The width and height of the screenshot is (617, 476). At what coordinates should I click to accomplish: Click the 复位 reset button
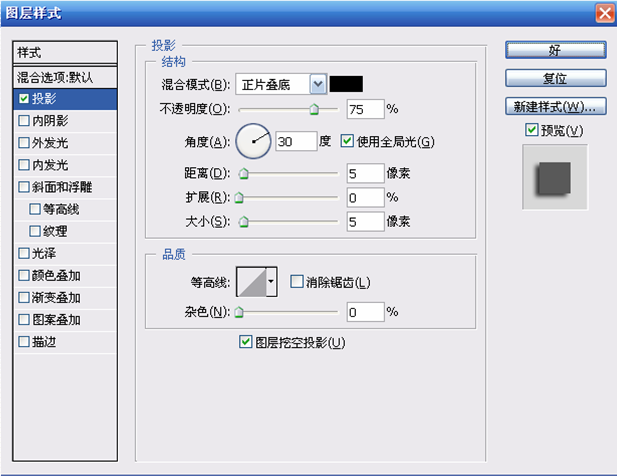[555, 78]
